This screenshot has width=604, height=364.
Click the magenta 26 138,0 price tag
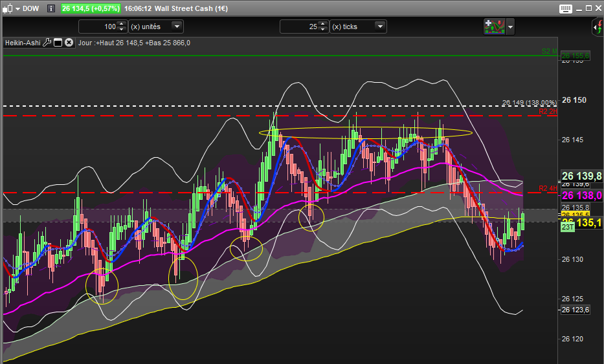[581, 195]
